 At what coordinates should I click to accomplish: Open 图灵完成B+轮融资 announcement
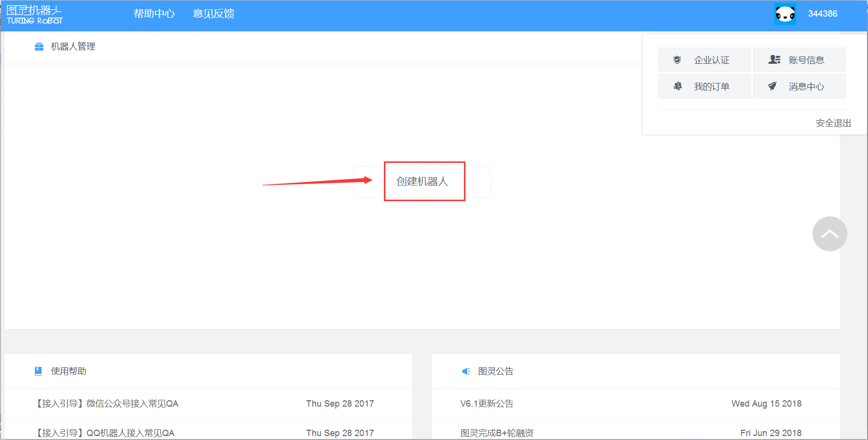point(497,433)
